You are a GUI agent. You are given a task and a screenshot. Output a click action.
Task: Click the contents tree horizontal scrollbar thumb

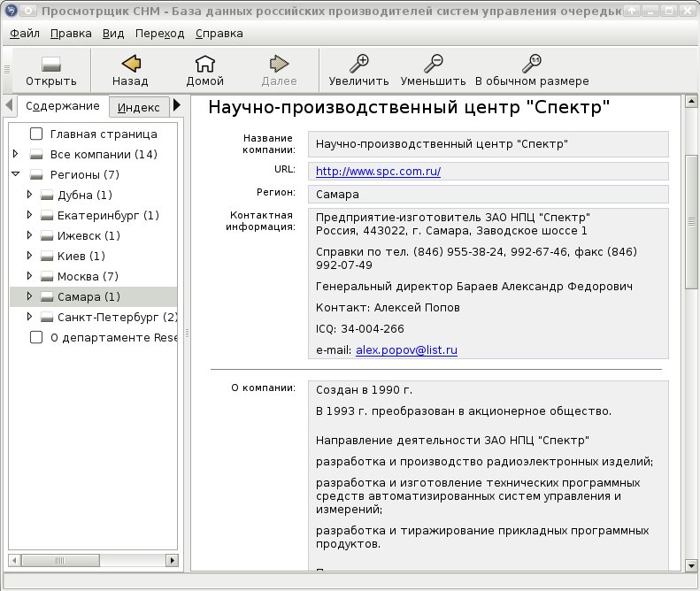point(60,560)
